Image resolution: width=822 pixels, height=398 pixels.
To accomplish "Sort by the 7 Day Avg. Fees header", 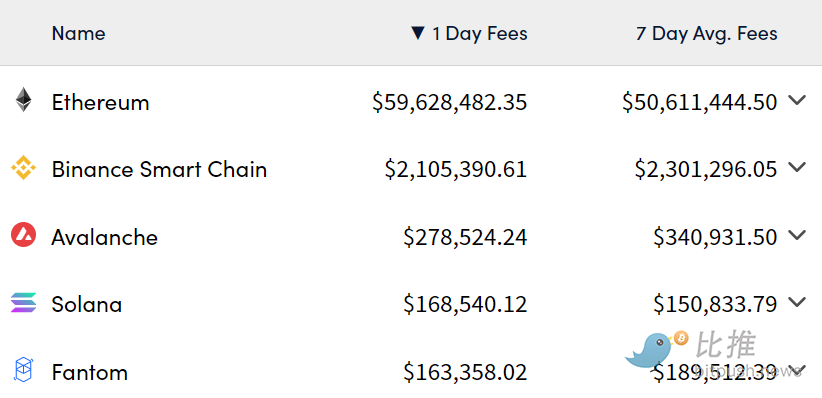I will (x=707, y=34).
